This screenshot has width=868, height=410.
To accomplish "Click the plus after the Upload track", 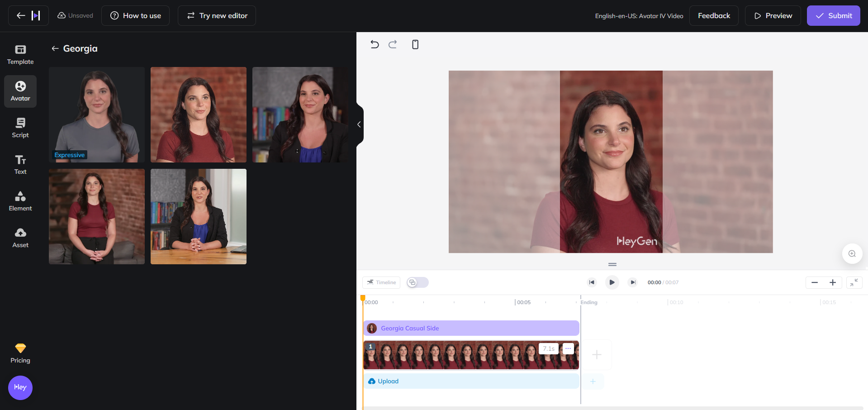I will click(593, 381).
